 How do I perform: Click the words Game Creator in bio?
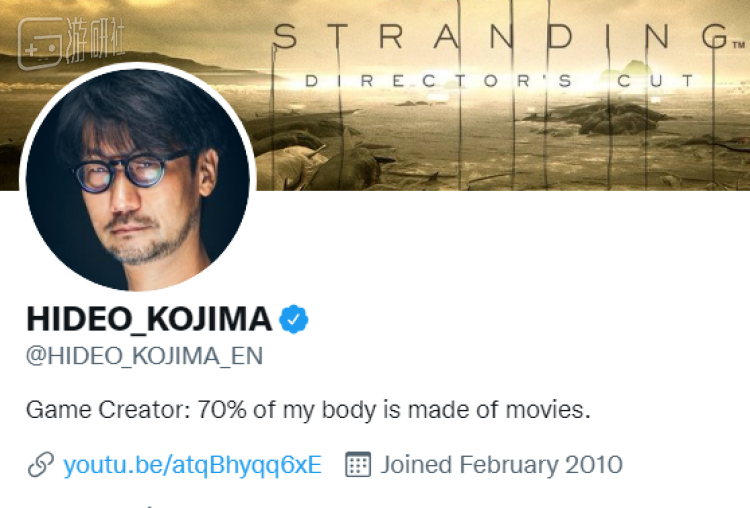105,410
